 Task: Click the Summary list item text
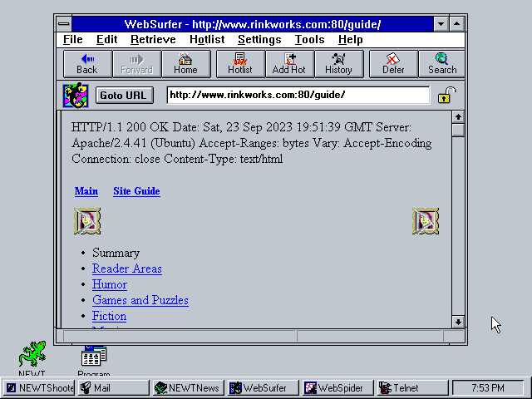click(x=116, y=253)
